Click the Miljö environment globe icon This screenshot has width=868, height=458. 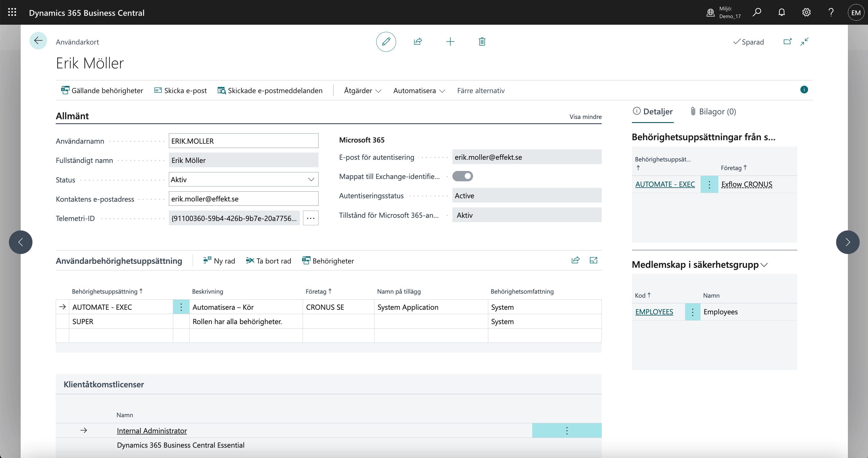[x=710, y=12]
